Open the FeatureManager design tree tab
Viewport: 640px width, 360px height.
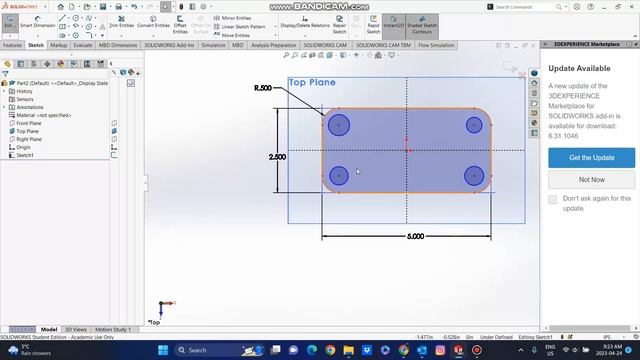click(x=7, y=64)
